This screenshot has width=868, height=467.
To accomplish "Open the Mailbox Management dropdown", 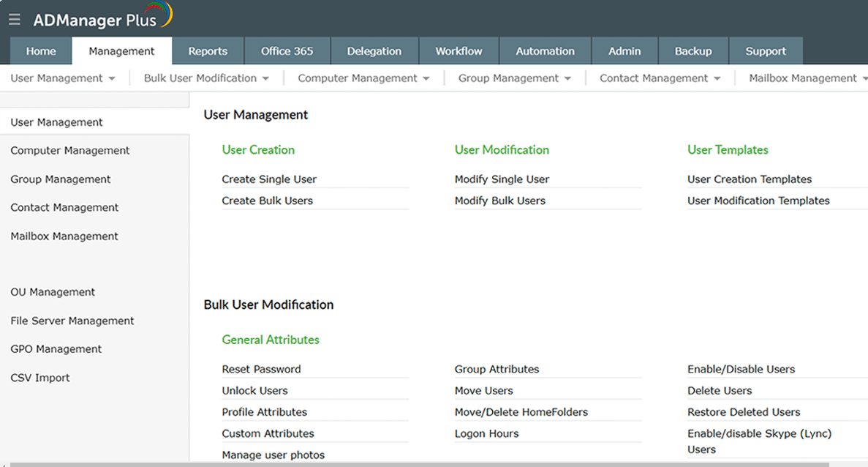I will [808, 78].
